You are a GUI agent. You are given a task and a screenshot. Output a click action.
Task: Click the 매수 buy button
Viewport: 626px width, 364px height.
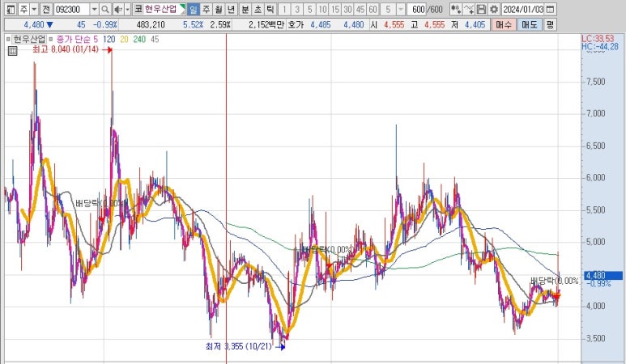pos(503,25)
